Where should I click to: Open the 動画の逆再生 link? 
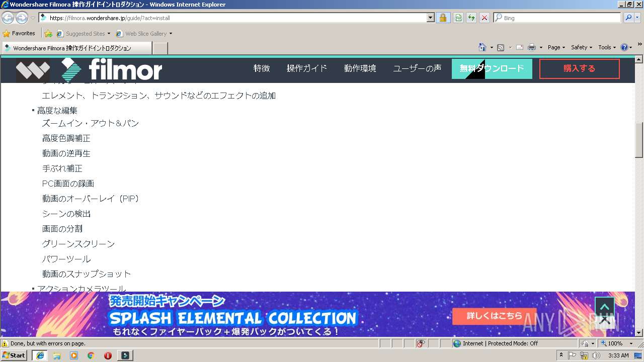point(66,153)
